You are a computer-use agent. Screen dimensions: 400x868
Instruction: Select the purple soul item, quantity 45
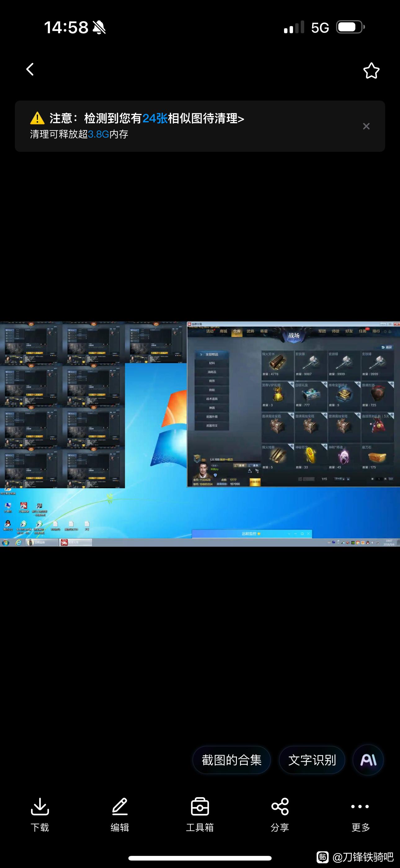coord(344,458)
